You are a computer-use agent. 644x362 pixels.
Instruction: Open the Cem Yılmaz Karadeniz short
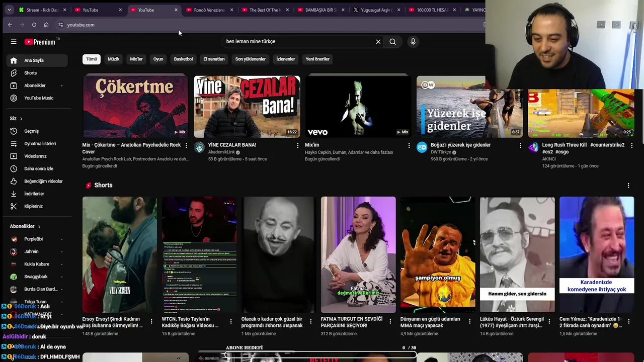(597, 254)
